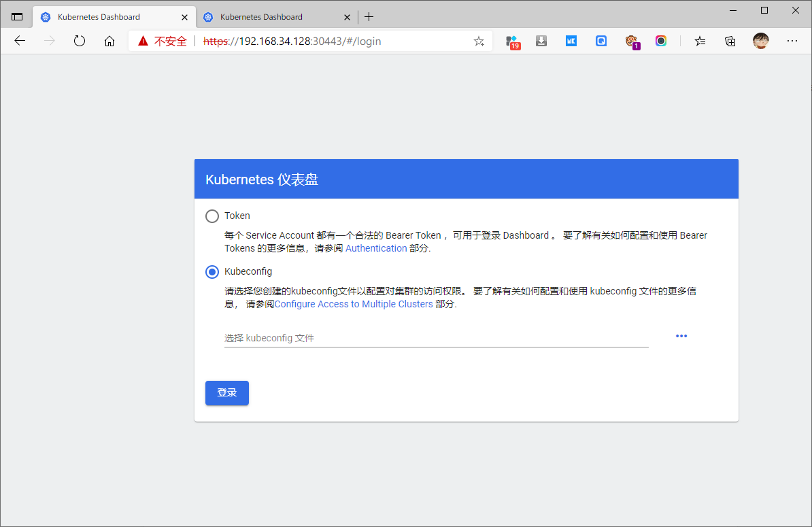Open the Tampermonkey extension with badge 1
The width and height of the screenshot is (812, 527).
tap(632, 42)
